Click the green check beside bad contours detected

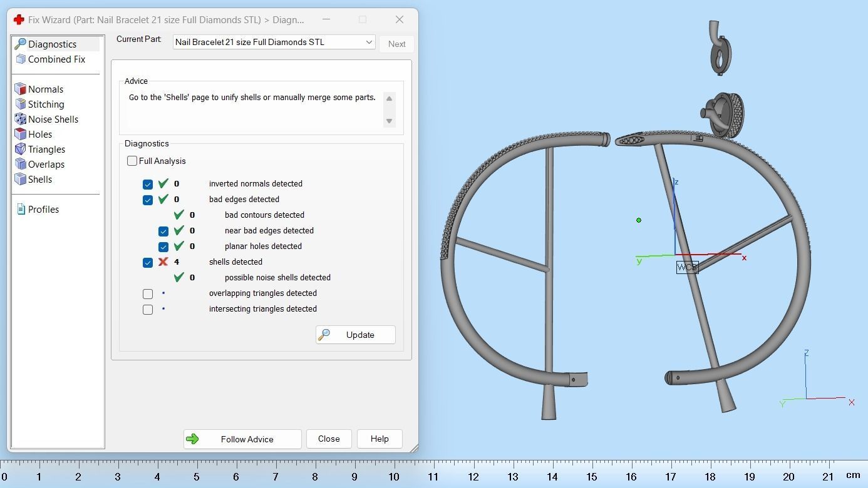click(x=178, y=215)
